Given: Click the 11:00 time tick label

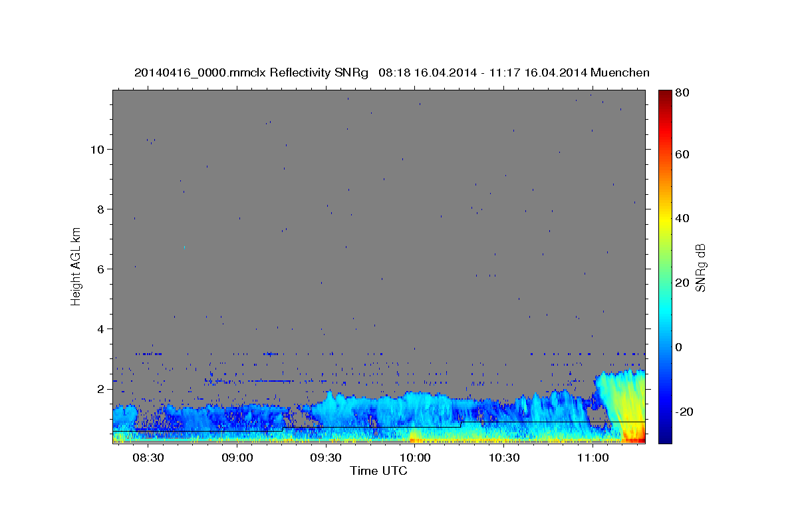Looking at the screenshot, I should click(593, 458).
